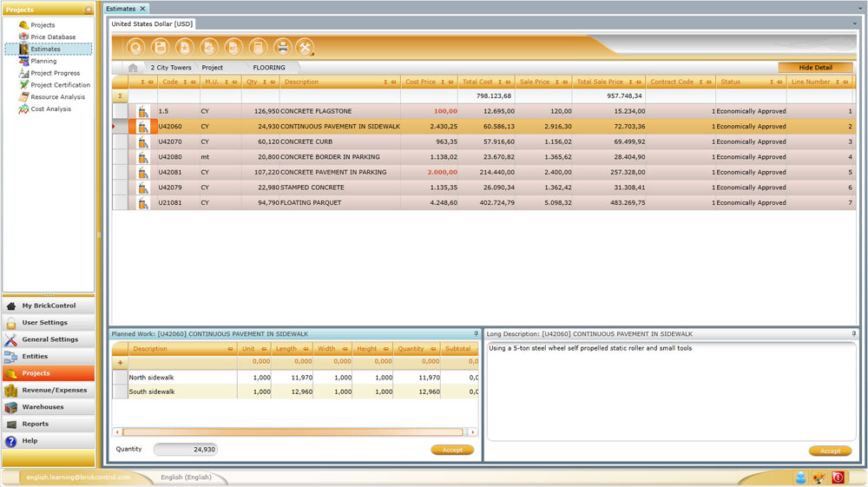This screenshot has height=487, width=868.
Task: Open Price Database in the tree
Action: click(x=53, y=37)
